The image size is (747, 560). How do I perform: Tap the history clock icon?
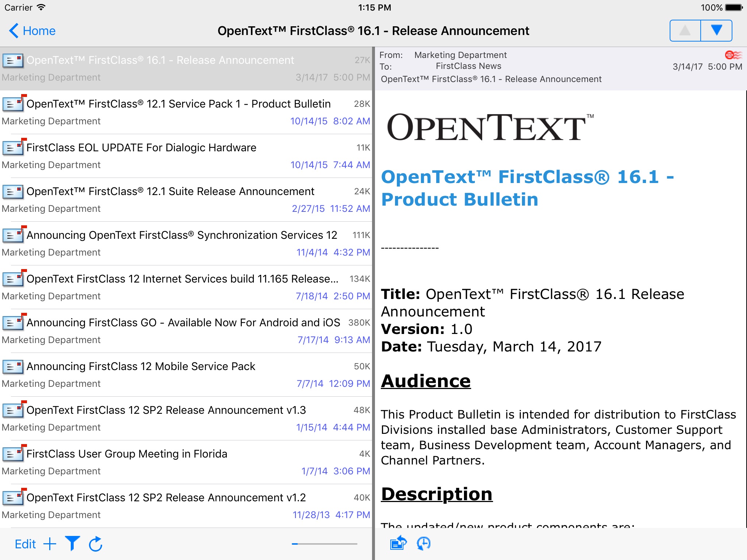[x=423, y=543]
